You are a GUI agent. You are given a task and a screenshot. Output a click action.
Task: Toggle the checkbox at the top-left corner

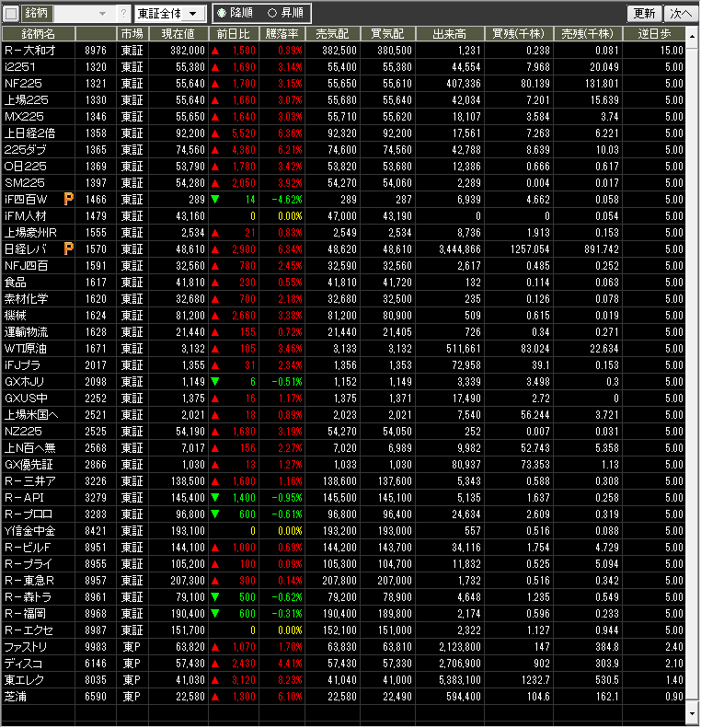10,14
